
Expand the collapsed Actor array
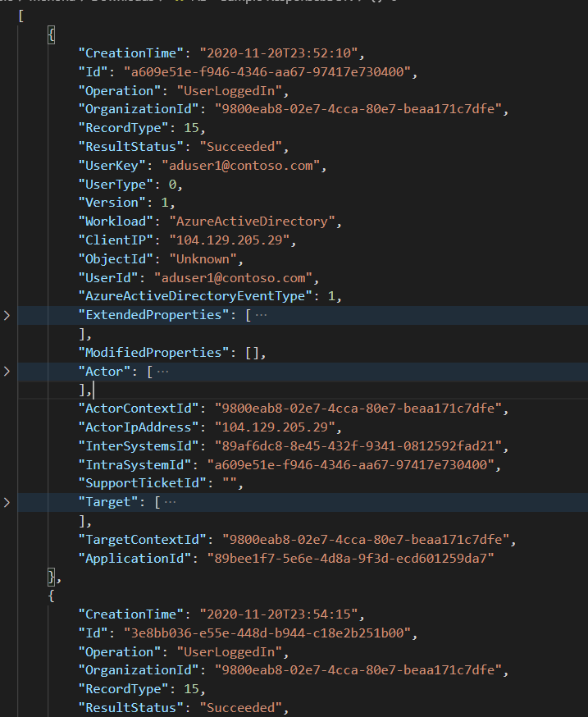point(7,372)
